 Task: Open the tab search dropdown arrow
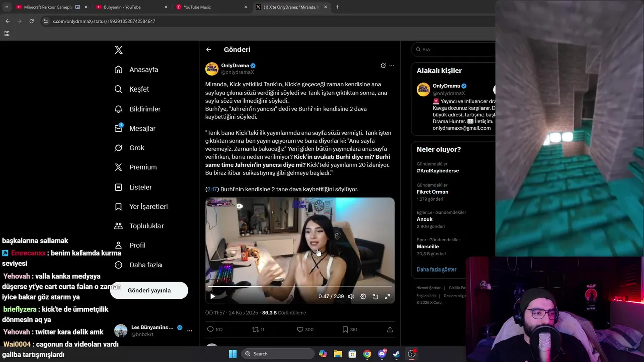pyautogui.click(x=7, y=7)
